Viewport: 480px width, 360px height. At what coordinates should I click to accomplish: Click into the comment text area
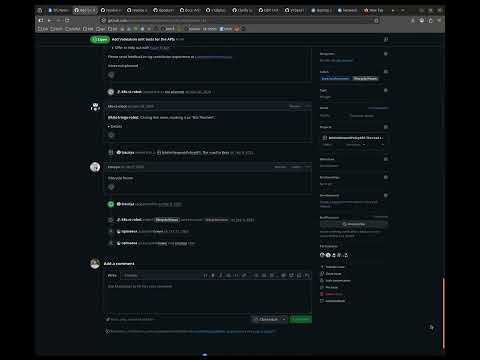click(208, 297)
